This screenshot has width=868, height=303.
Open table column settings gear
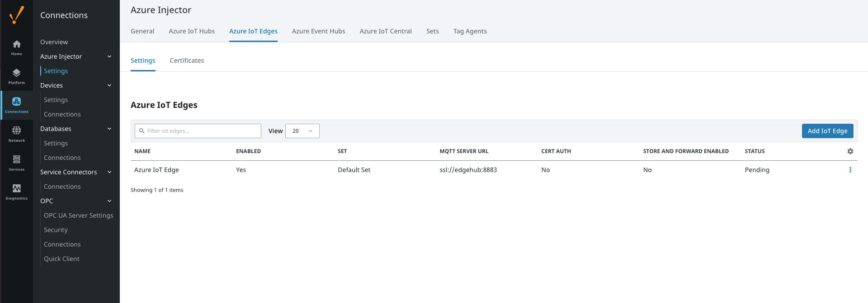click(x=850, y=151)
